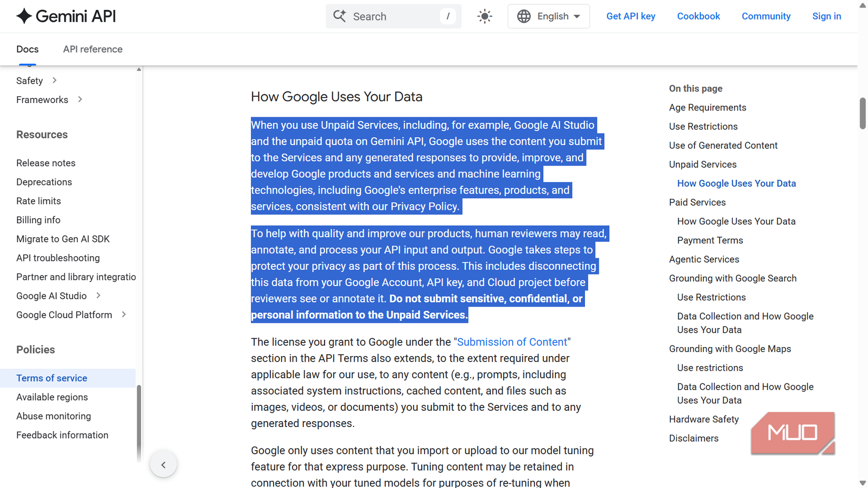This screenshot has height=488, width=868.
Task: Collapse the sidebar using the chevron circle
Action: (x=163, y=464)
